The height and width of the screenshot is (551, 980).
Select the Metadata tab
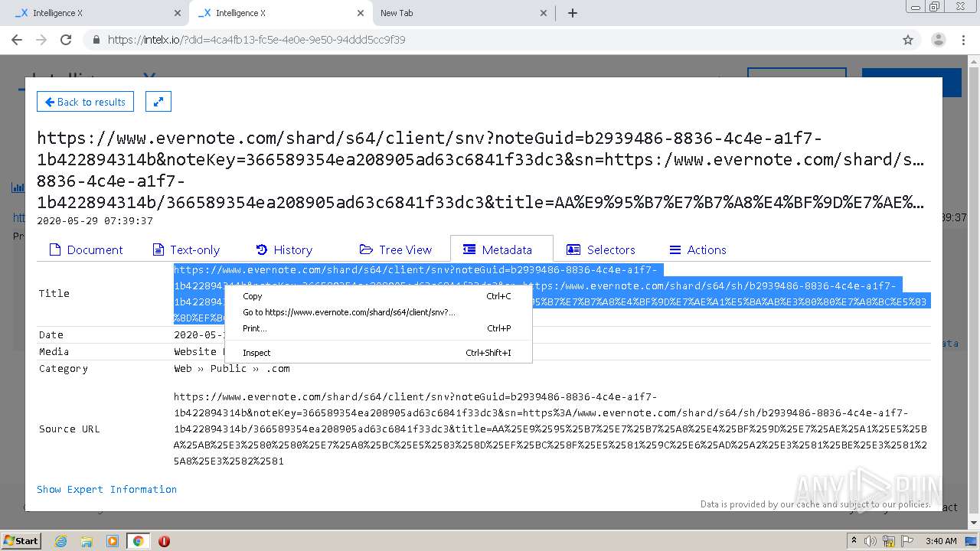tap(501, 249)
